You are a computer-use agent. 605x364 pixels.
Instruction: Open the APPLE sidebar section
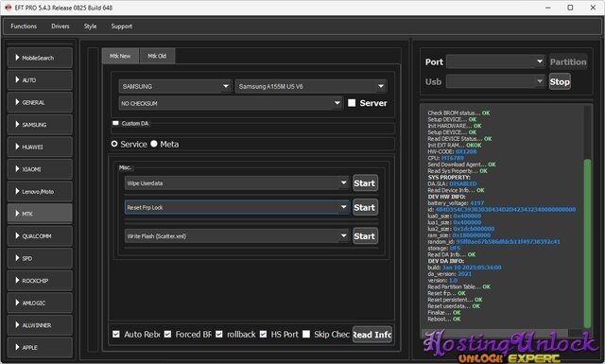click(x=40, y=347)
